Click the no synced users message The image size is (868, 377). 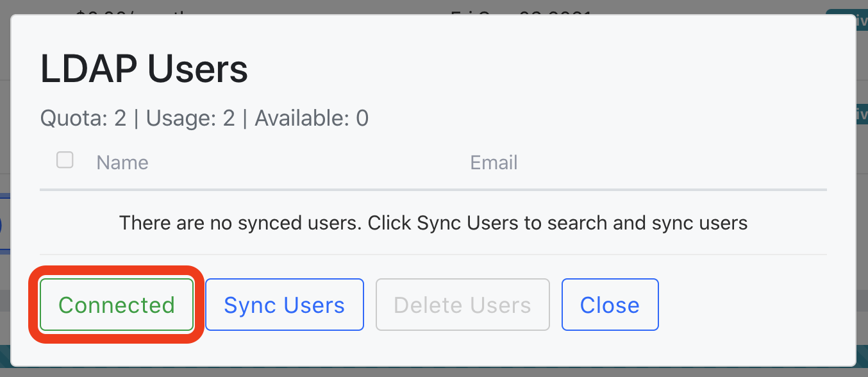(x=433, y=223)
